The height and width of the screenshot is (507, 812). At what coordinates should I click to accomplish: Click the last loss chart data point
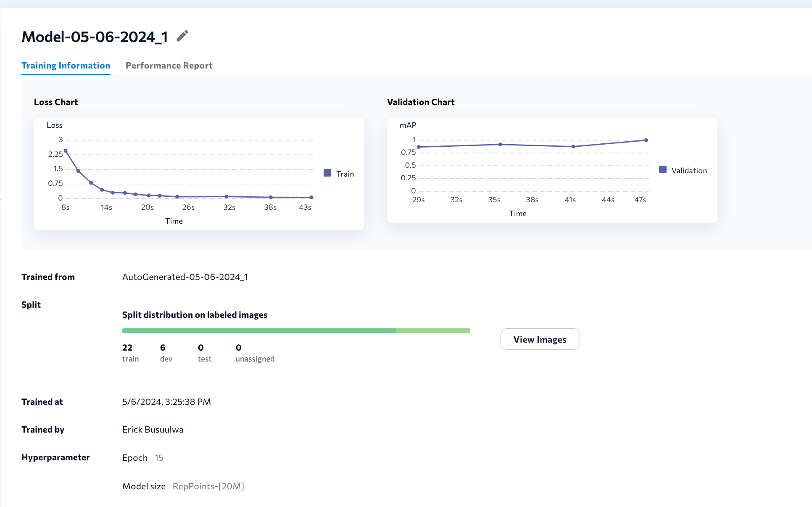[x=311, y=197]
